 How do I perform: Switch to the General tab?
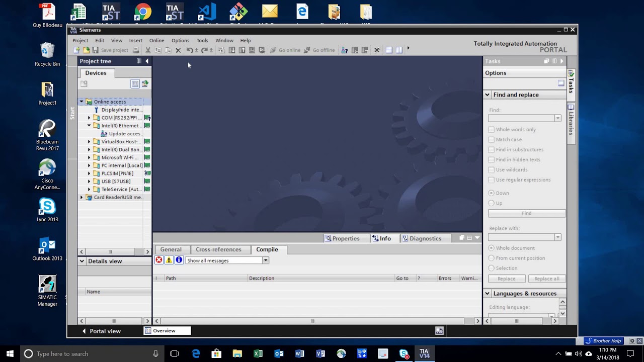coord(171,249)
